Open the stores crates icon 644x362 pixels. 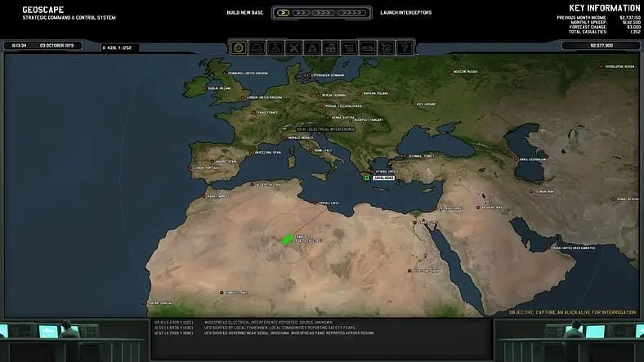[x=331, y=48]
